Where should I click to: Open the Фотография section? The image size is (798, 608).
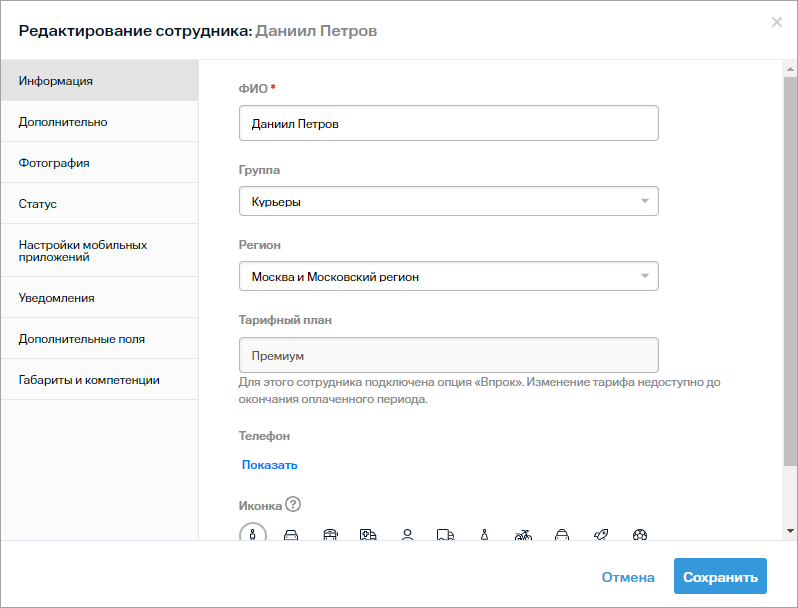click(x=54, y=163)
